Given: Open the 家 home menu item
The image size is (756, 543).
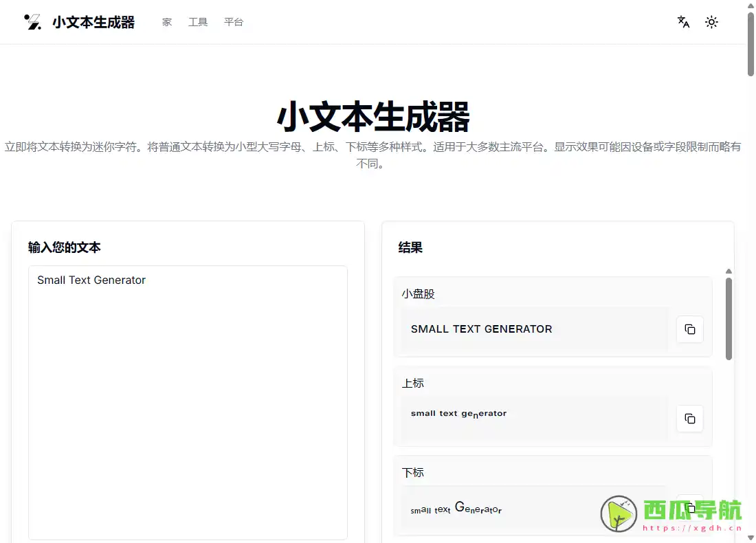Looking at the screenshot, I should point(167,22).
